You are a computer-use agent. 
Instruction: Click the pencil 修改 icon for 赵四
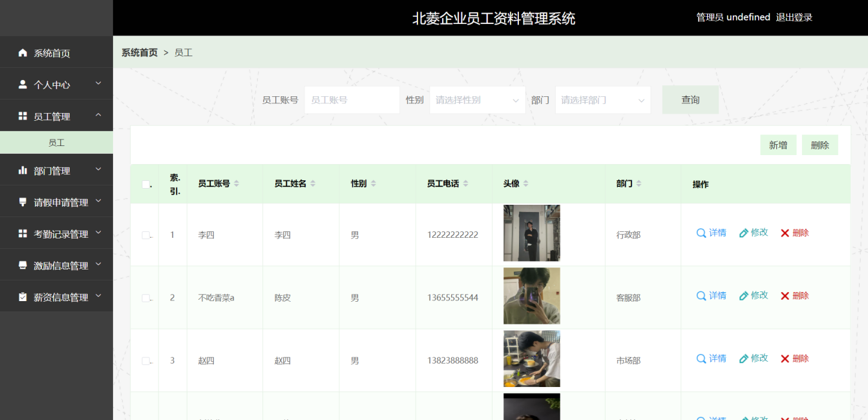pos(743,358)
